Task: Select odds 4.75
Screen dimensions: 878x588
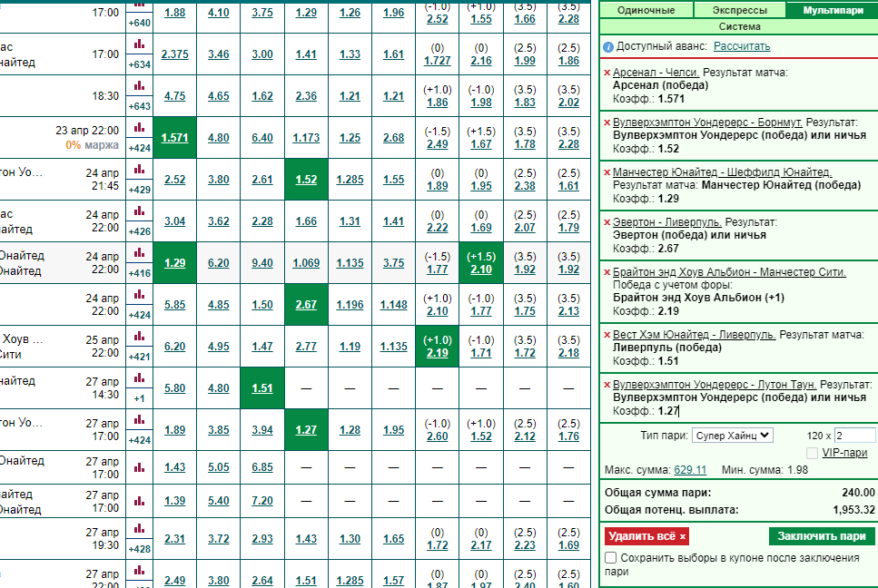Action: pyautogui.click(x=174, y=96)
